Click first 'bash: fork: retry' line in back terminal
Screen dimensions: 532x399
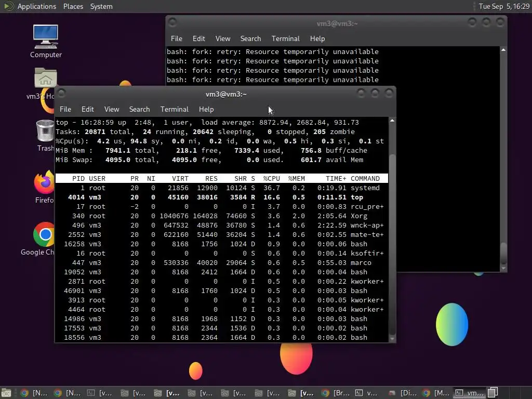(x=272, y=51)
